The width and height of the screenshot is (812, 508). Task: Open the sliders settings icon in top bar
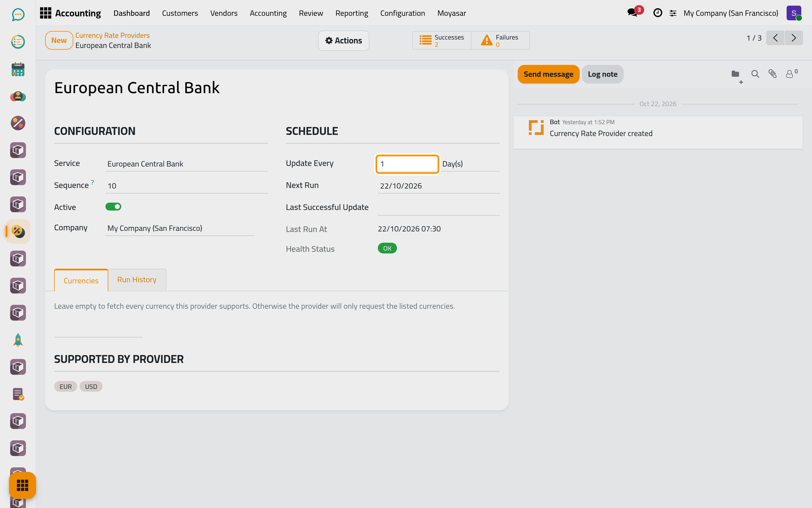tap(673, 13)
